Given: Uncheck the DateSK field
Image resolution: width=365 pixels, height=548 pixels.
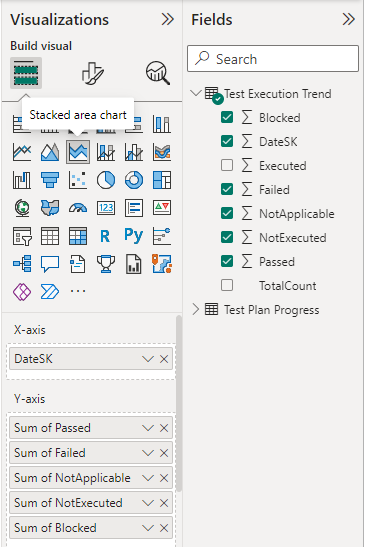Looking at the screenshot, I should pos(227,142).
